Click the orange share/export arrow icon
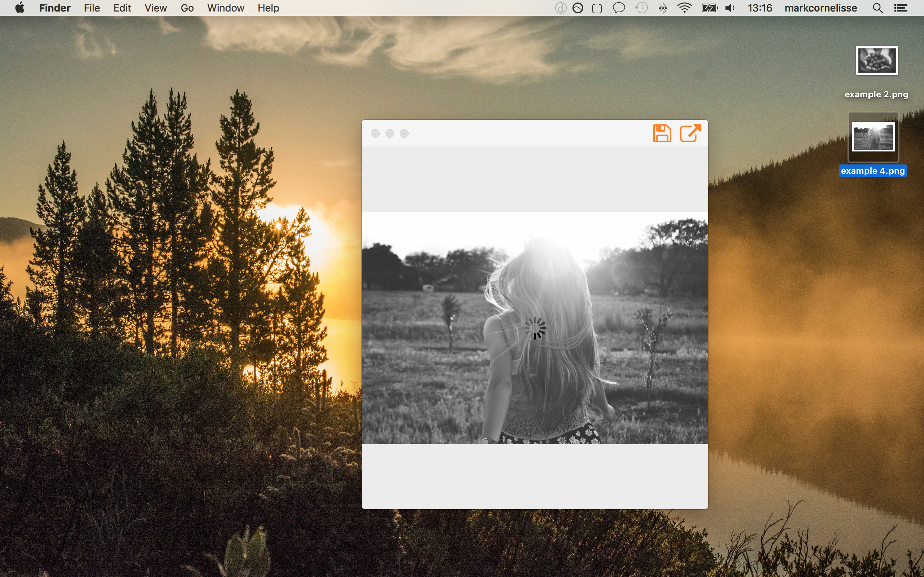Screen dimensions: 924x577 click(690, 133)
